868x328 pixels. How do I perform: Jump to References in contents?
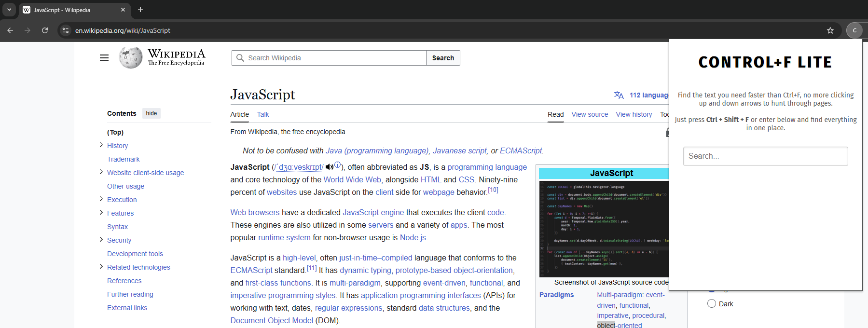point(124,281)
